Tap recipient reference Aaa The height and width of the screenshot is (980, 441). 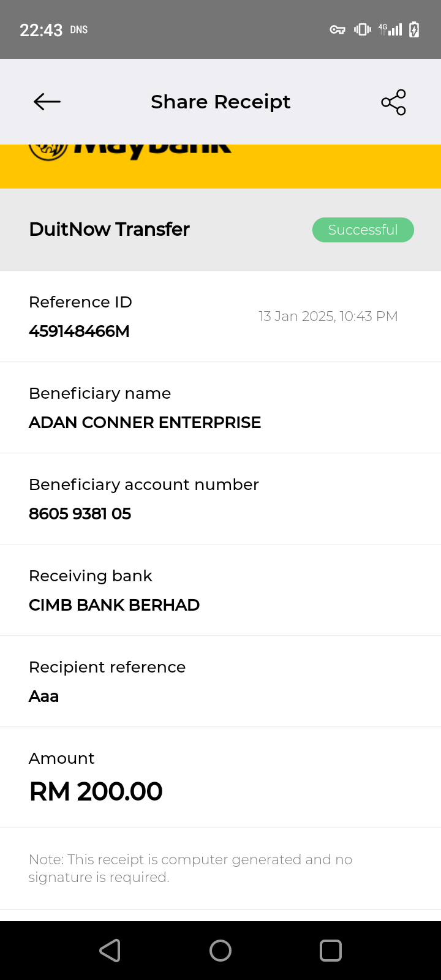pos(43,696)
